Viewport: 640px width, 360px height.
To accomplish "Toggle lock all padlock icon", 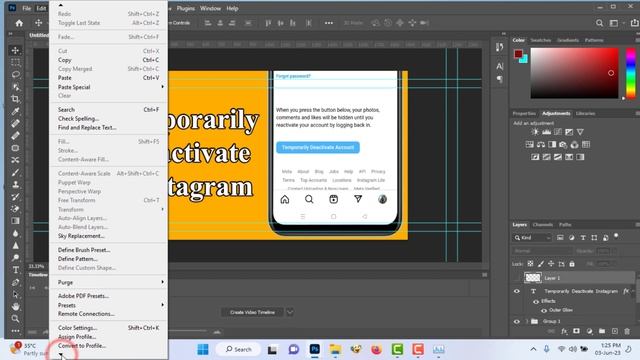I will click(x=572, y=264).
